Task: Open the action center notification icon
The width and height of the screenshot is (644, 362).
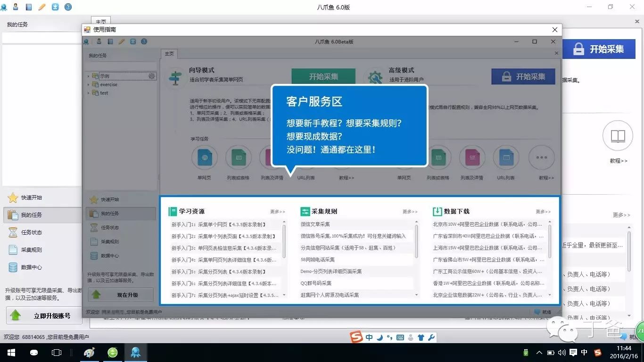Action: pyautogui.click(x=573, y=353)
